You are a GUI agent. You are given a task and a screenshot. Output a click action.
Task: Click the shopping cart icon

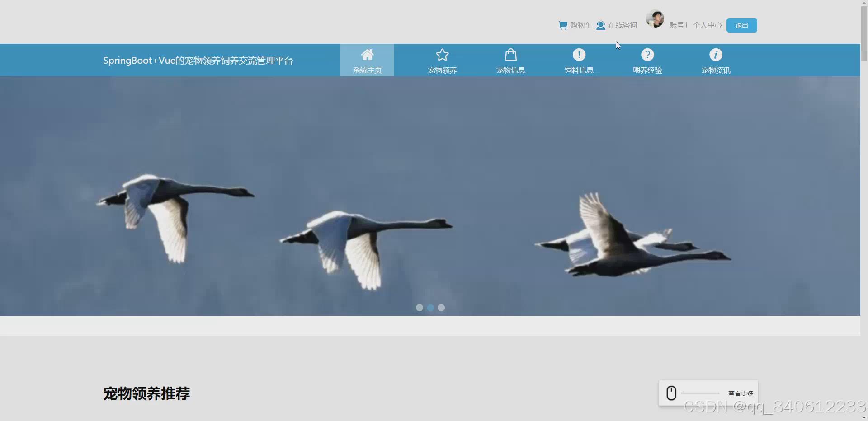tap(562, 25)
